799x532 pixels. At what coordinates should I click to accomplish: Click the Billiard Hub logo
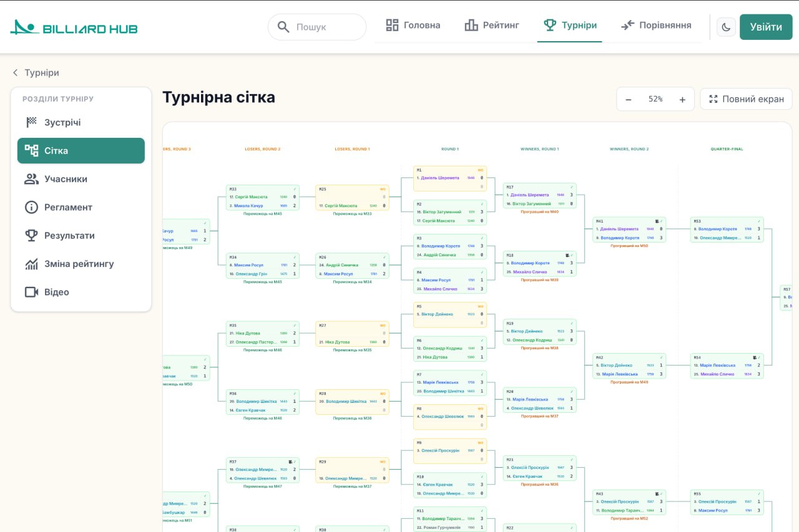pyautogui.click(x=74, y=27)
